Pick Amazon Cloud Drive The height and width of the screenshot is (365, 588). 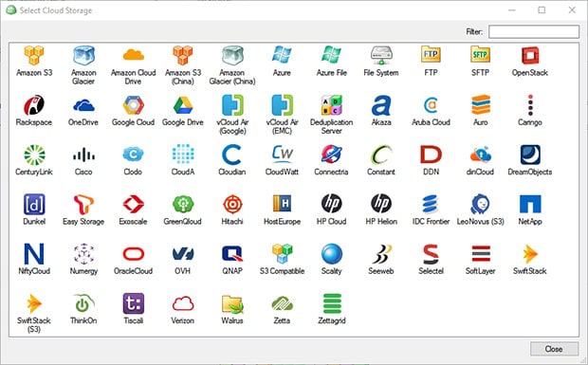click(133, 56)
